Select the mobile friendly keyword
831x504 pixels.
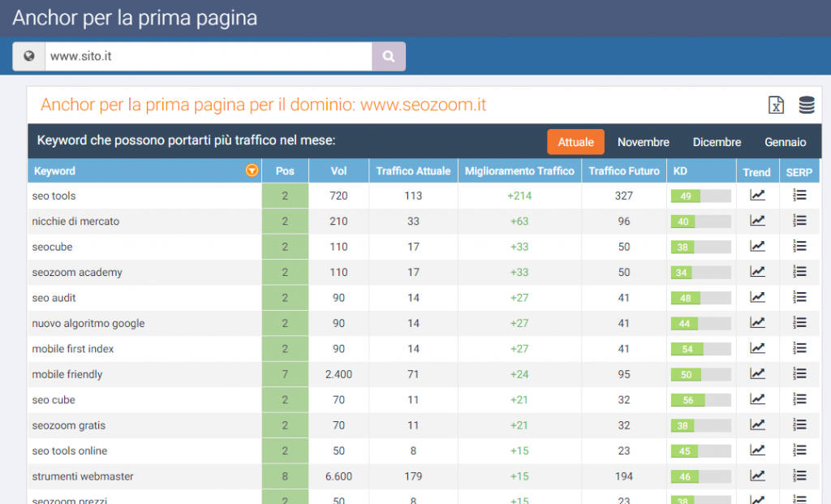coord(67,374)
